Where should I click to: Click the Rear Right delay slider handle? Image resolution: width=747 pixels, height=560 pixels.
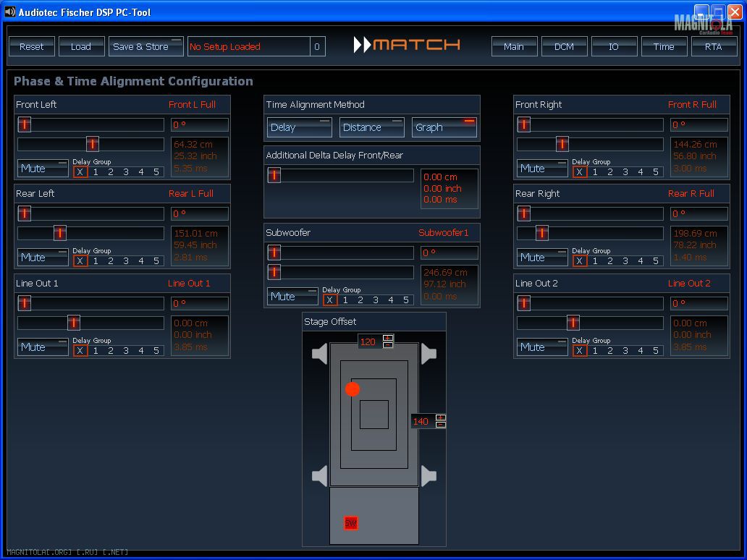[541, 233]
